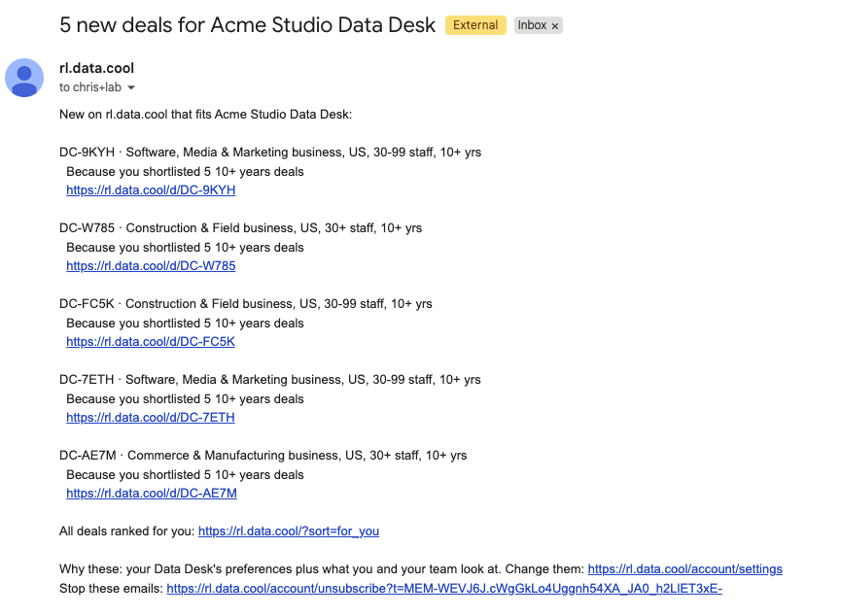This screenshot has width=841, height=616.
Task: Click 'All deals ranked for you:' text
Action: (127, 531)
